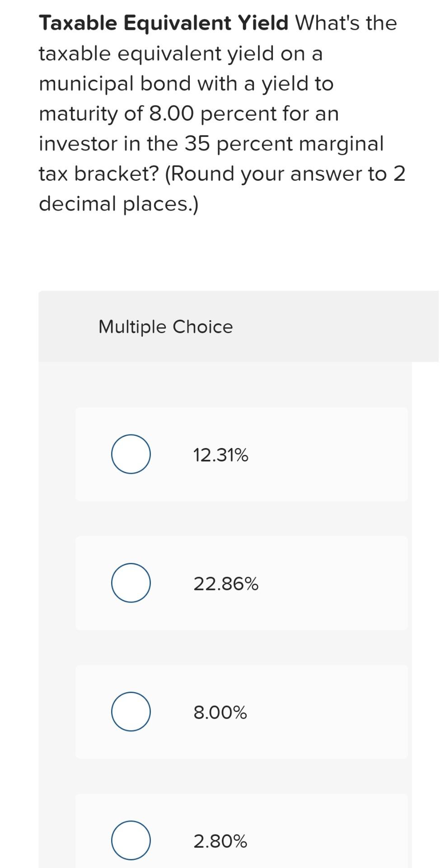Click the 8.00% answer row
The width and height of the screenshot is (440, 868).
pyautogui.click(x=243, y=712)
